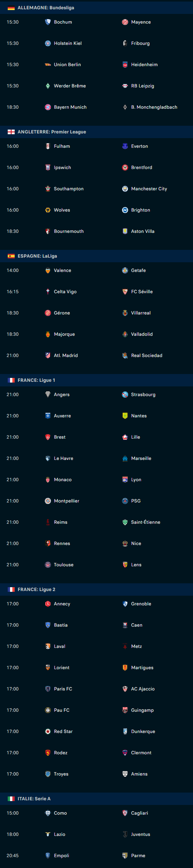Open the ANGLETERRE: Premier League header
Viewport: 193px width, 868px height.
(96, 132)
